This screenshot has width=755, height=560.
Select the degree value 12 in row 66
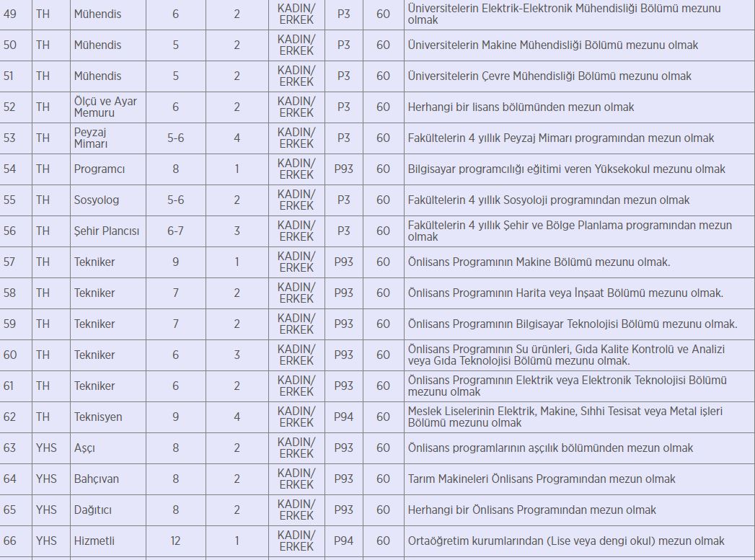pyautogui.click(x=175, y=541)
